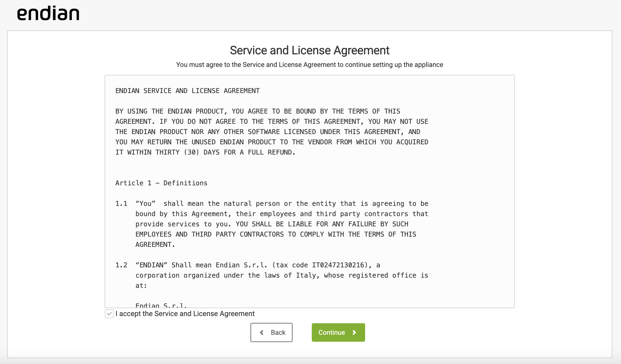621x364 pixels.
Task: Click the Service and License Agreement heading
Action: coord(309,50)
